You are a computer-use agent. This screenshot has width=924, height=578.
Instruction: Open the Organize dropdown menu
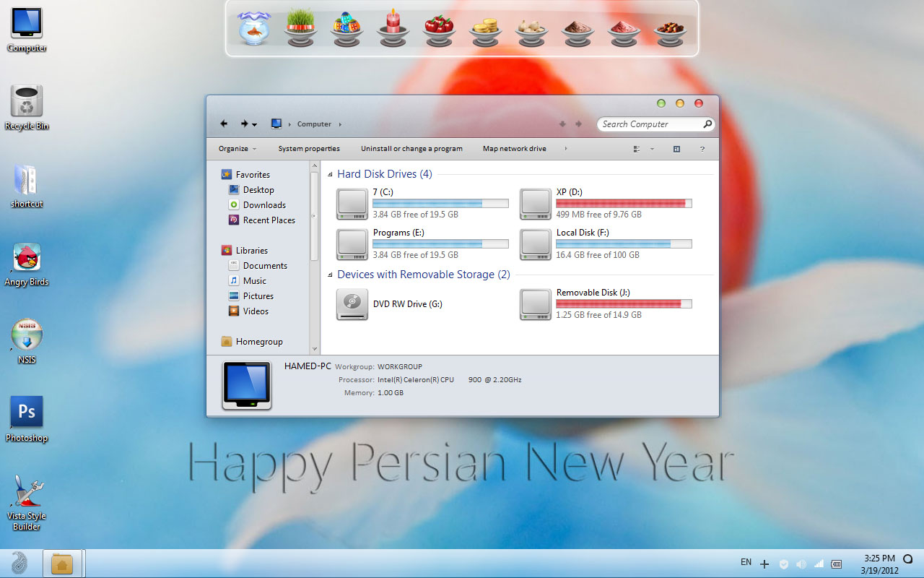pyautogui.click(x=237, y=149)
